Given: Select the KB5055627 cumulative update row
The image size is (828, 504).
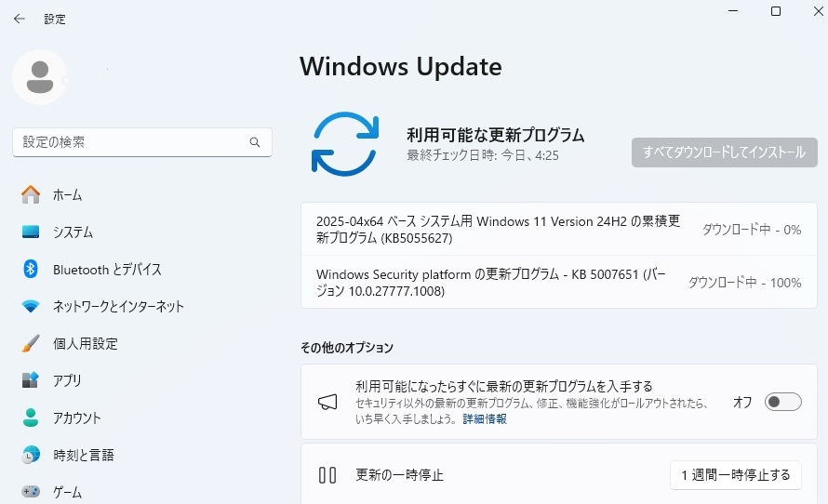Looking at the screenshot, I should [559, 229].
